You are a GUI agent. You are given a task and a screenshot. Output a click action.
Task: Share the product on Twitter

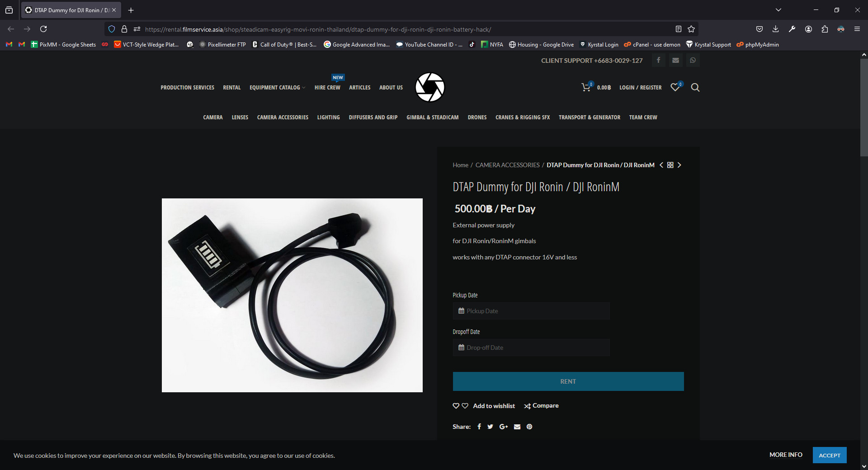pos(491,427)
